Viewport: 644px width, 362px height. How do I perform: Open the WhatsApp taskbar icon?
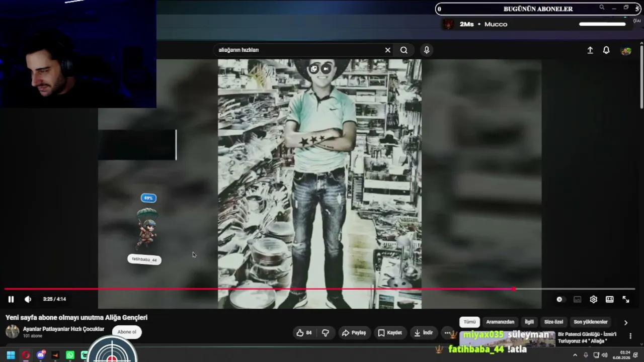(70, 355)
